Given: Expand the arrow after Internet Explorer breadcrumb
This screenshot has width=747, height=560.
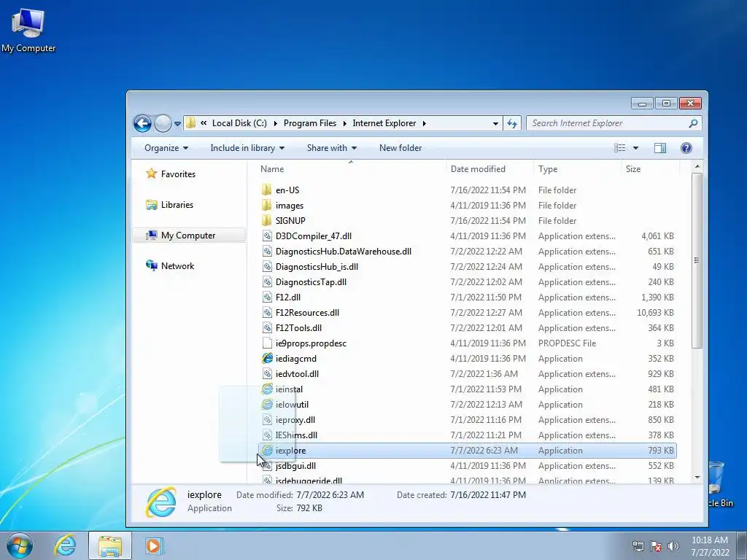Looking at the screenshot, I should (424, 123).
